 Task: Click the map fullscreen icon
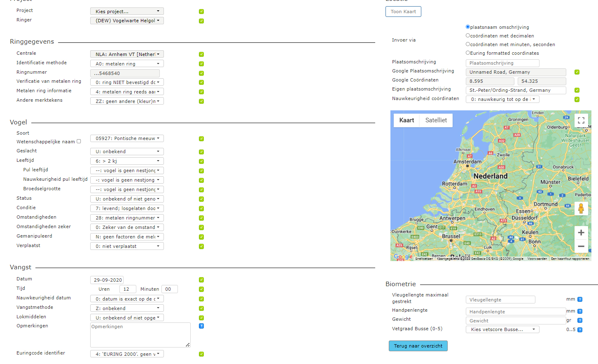[581, 120]
